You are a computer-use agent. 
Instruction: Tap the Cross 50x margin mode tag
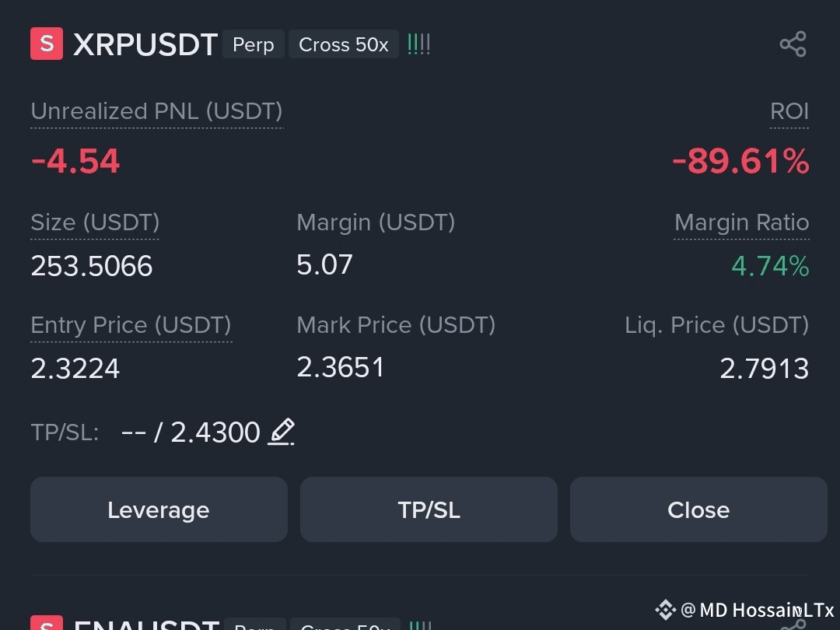344,44
